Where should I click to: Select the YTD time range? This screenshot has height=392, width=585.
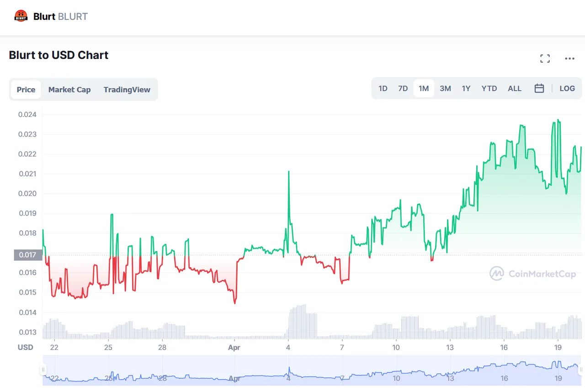pyautogui.click(x=489, y=89)
